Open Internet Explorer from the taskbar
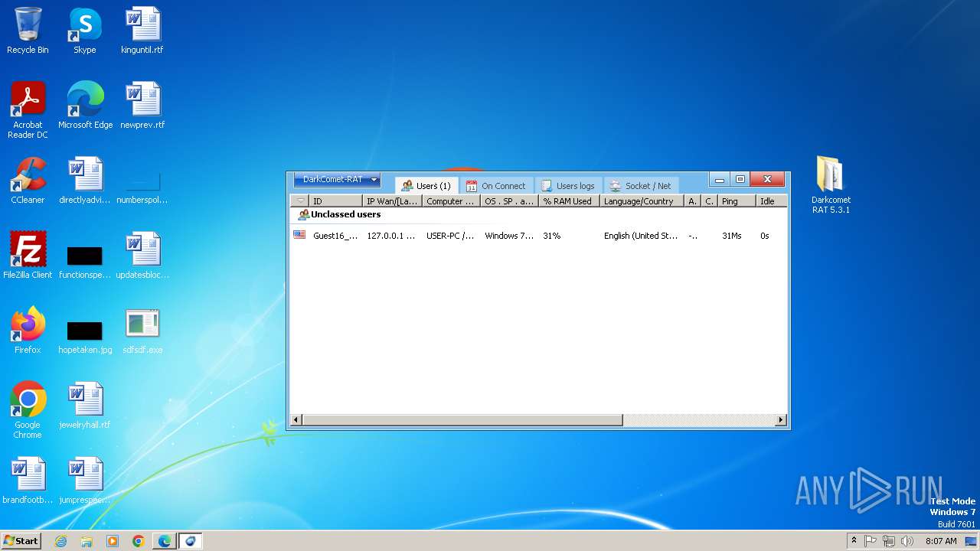The width and height of the screenshot is (980, 551). pyautogui.click(x=60, y=541)
